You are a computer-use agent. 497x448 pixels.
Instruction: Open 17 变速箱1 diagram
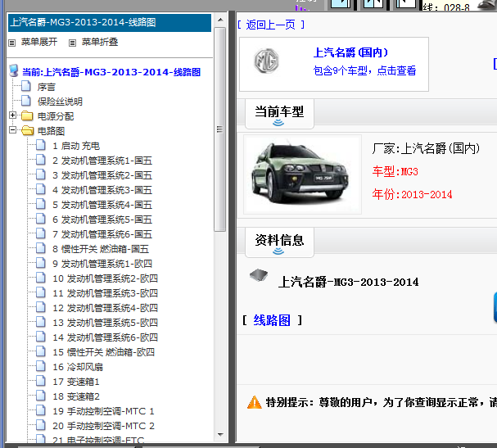click(x=76, y=382)
